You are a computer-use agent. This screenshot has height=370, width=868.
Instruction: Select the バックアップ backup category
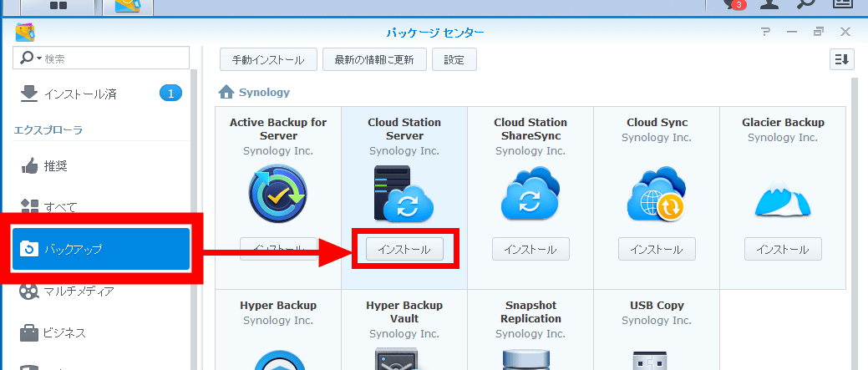101,249
